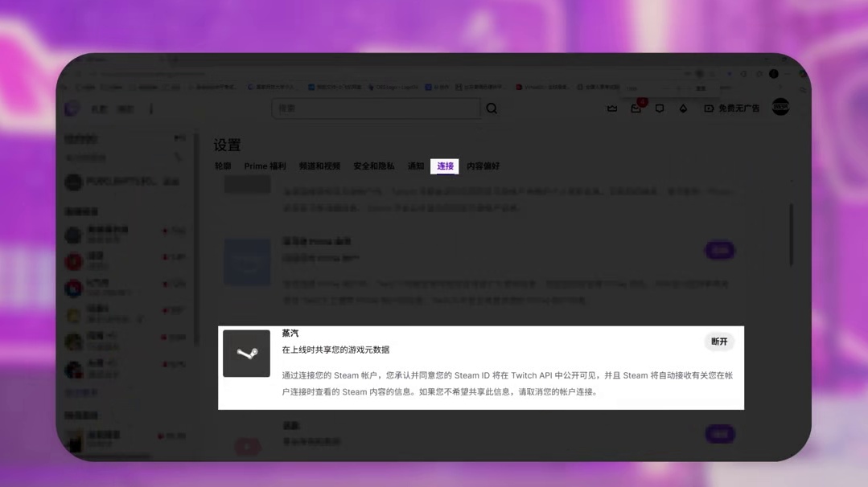Image resolution: width=868 pixels, height=487 pixels.
Task: Click the Bits diamond icon
Action: click(683, 108)
